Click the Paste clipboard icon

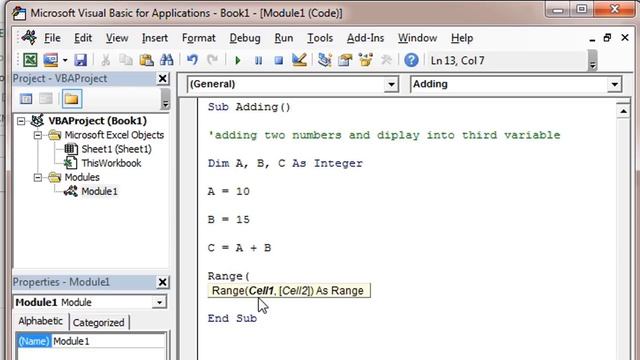[x=146, y=60]
